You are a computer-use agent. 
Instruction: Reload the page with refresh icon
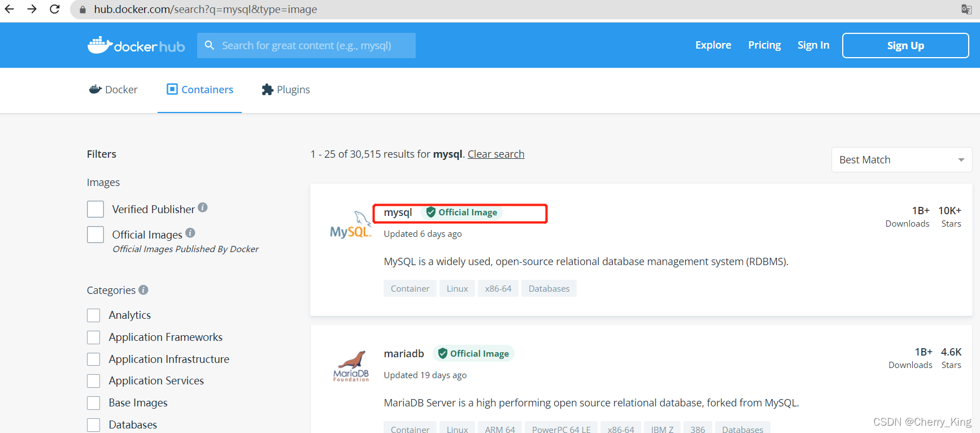(x=55, y=9)
